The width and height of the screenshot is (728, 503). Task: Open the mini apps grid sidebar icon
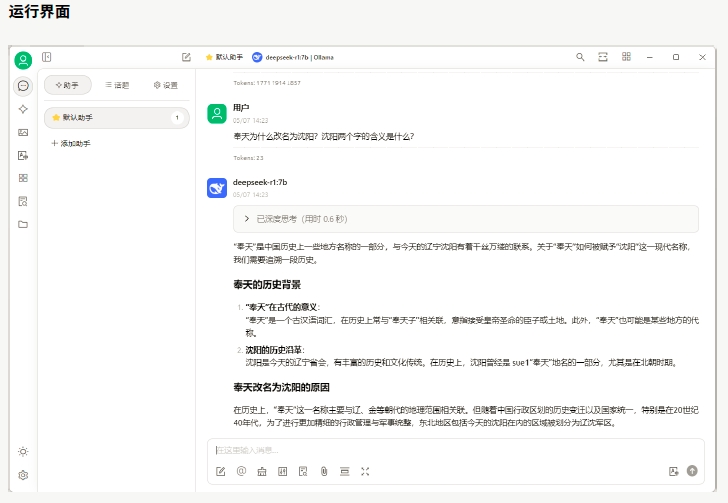[23, 178]
